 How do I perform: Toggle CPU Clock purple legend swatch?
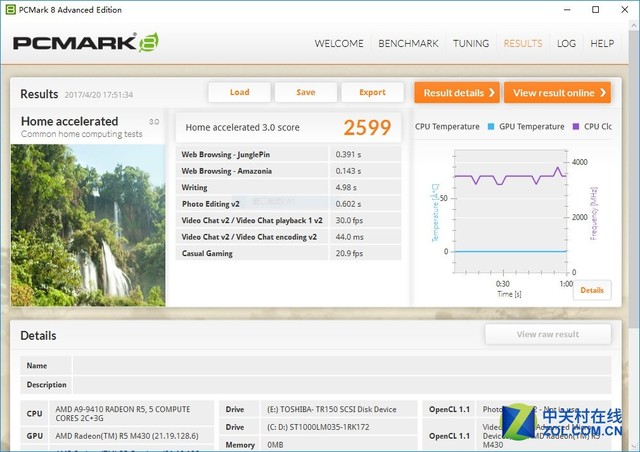pyautogui.click(x=576, y=127)
